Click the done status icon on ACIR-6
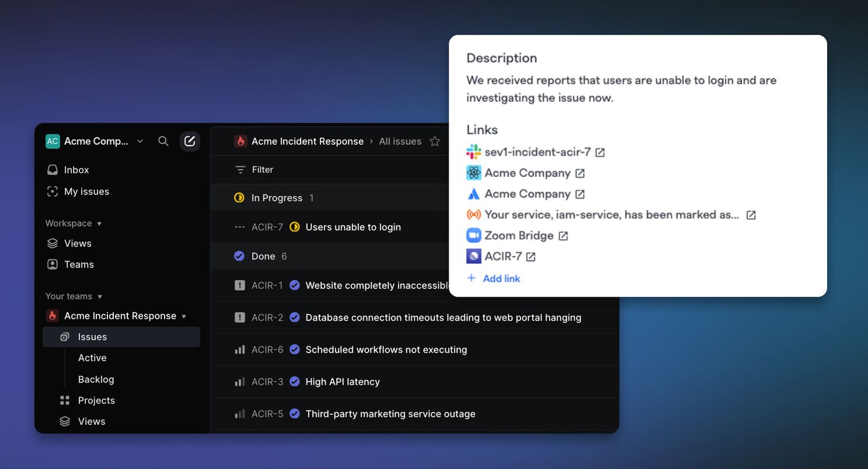 coord(294,350)
